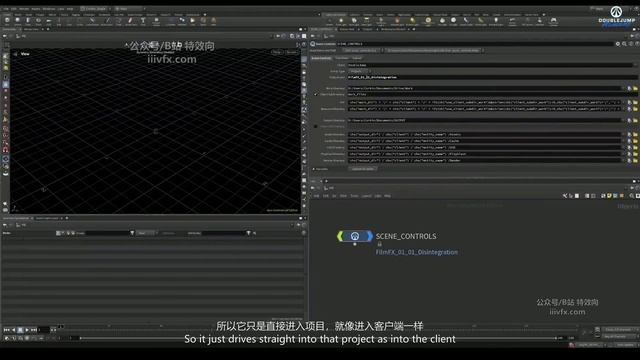Open the desktop selector dropdown in menu bar
Screen dimensions: 640x360
tap(95, 8)
